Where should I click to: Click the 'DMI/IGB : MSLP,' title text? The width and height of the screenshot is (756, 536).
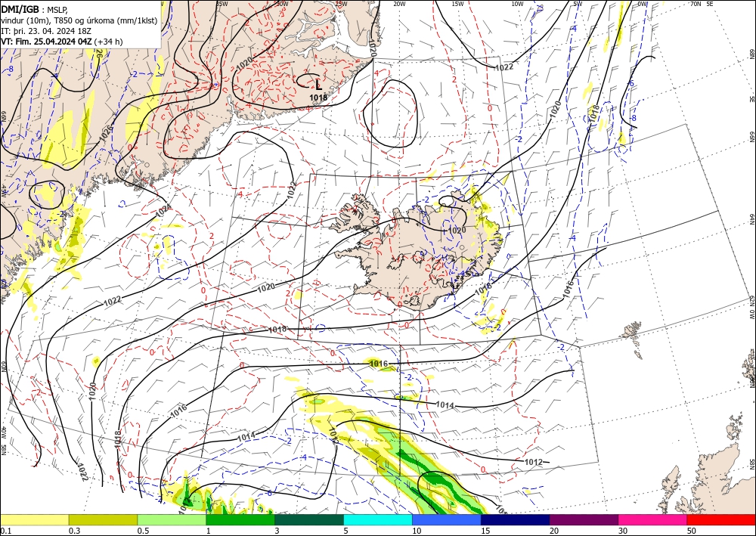pyautogui.click(x=34, y=9)
